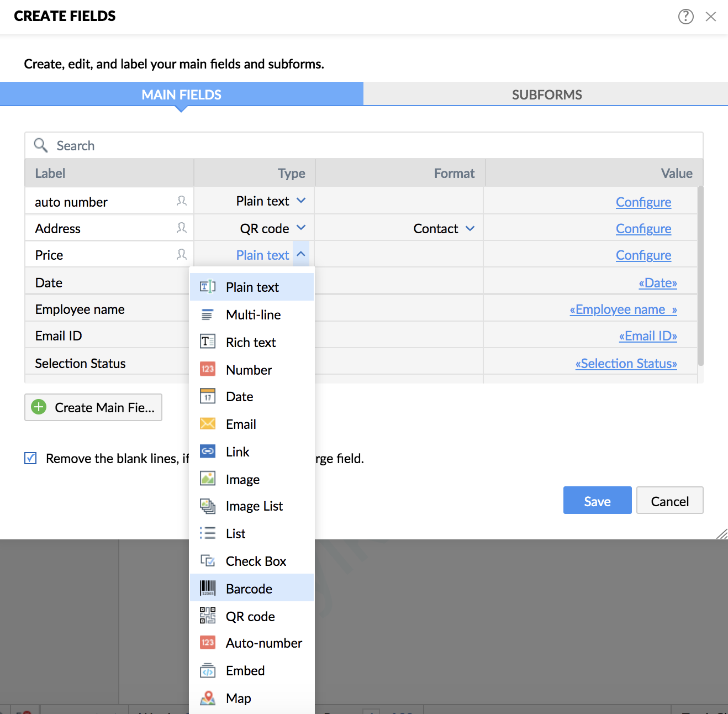Click the help question mark icon
This screenshot has height=714, width=728.
point(685,17)
